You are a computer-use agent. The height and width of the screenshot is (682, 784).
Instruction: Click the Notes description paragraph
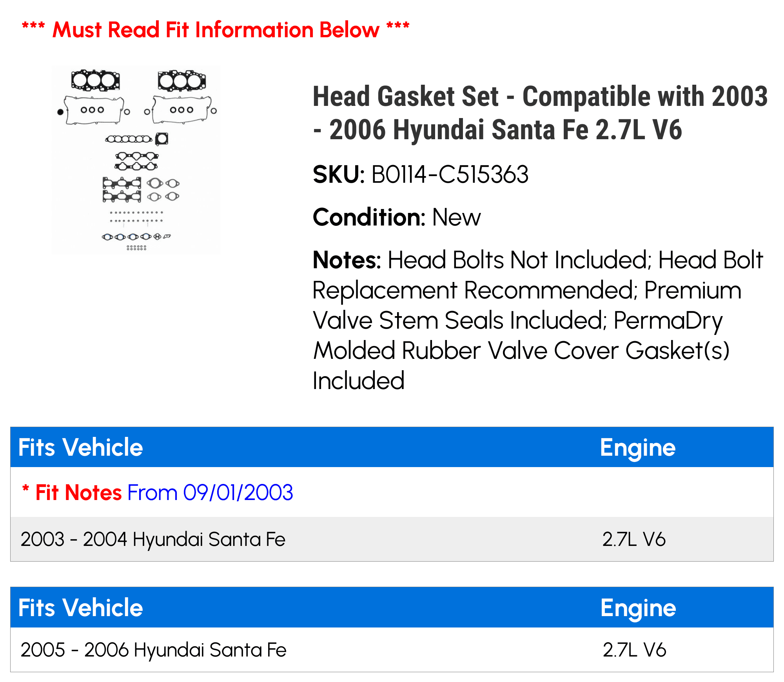(538, 320)
